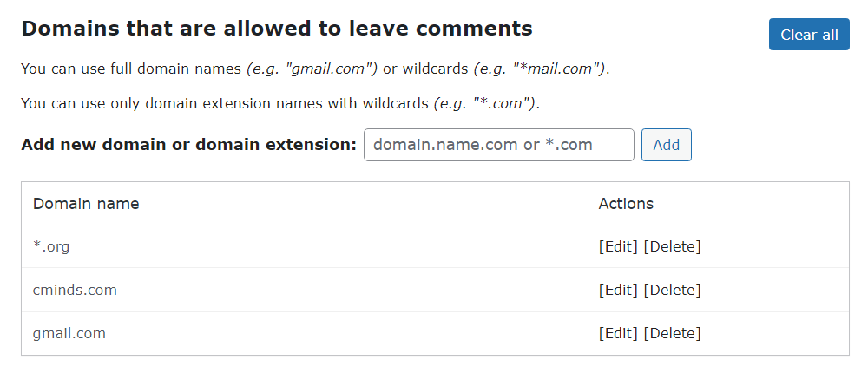
Task: Edit the cminds.com domain entry
Action: 618,290
